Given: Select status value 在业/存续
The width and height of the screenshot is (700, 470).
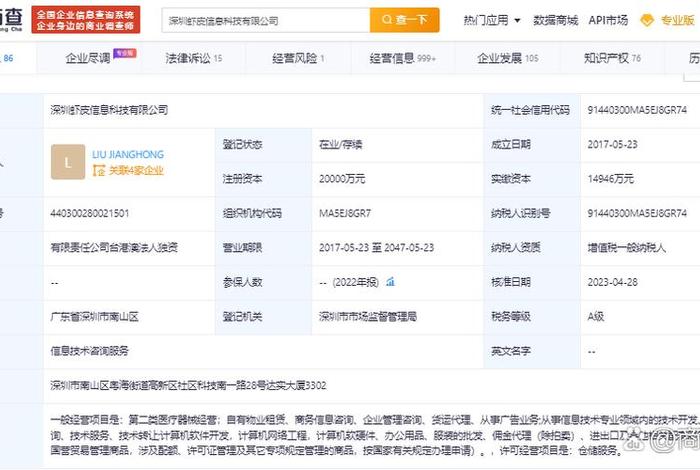Looking at the screenshot, I should pos(341,144).
